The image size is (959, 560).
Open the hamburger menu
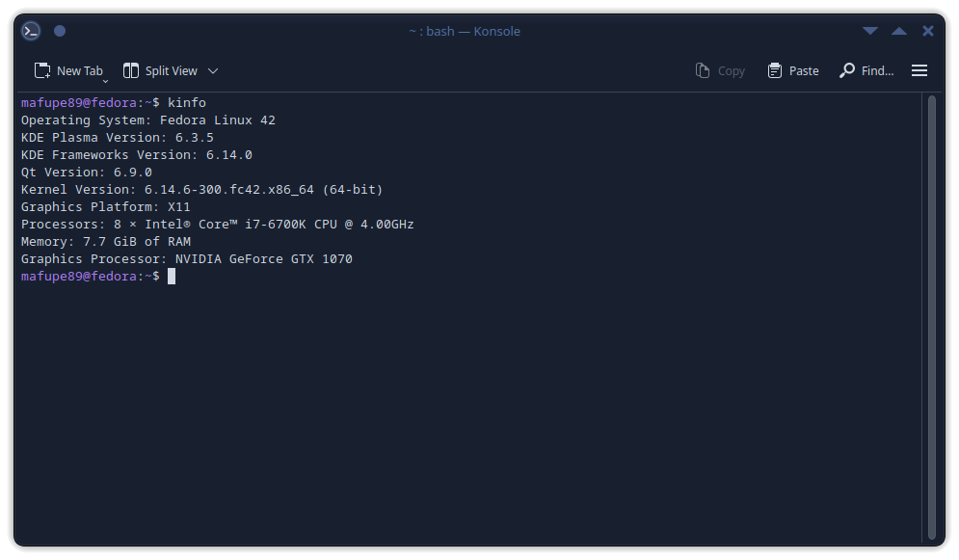point(919,71)
